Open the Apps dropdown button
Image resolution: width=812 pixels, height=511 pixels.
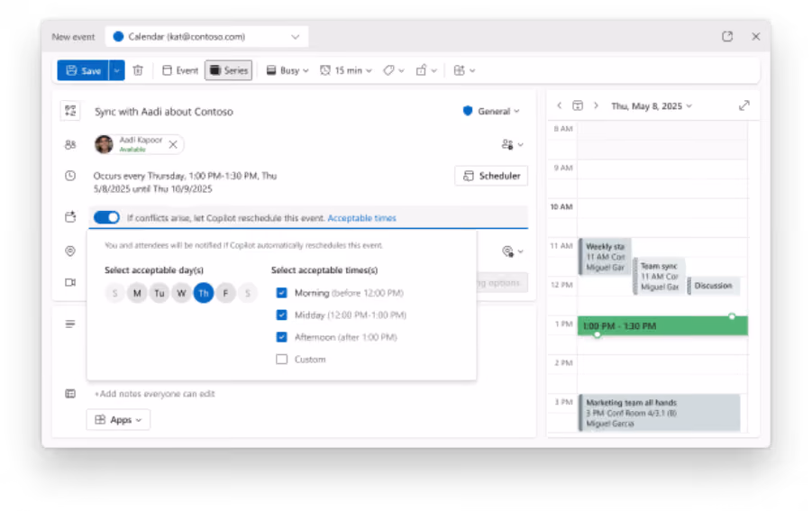tap(118, 420)
